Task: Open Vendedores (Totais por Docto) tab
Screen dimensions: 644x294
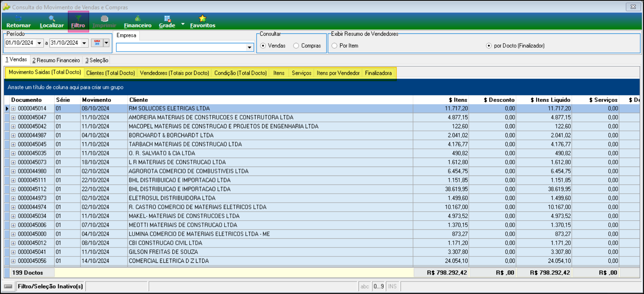Action: coord(175,73)
